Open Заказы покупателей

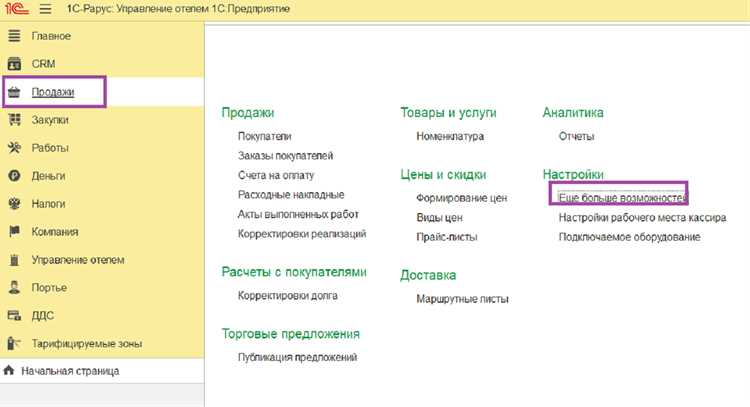pos(286,156)
